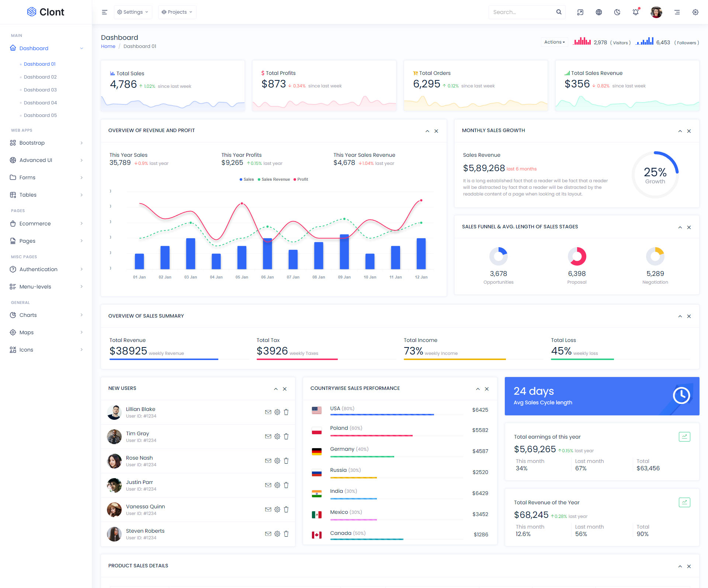Open the settings gear in top-right corner
The width and height of the screenshot is (708, 588).
point(695,12)
